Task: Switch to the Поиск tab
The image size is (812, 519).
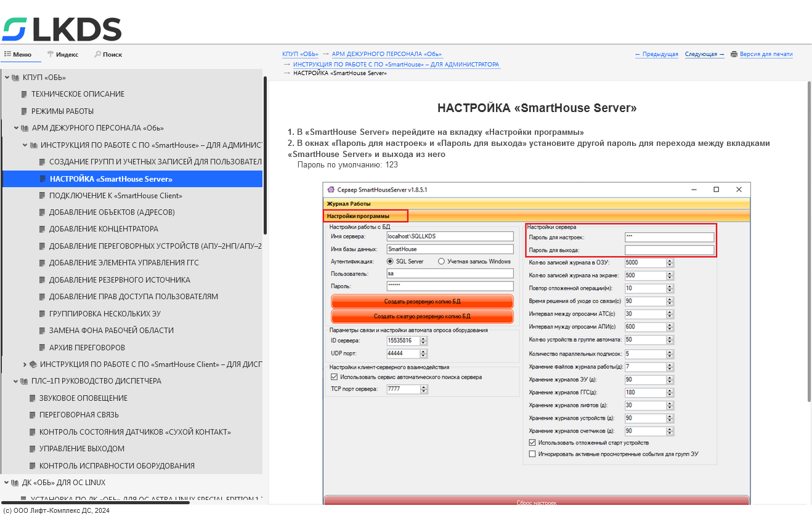Action: click(108, 54)
